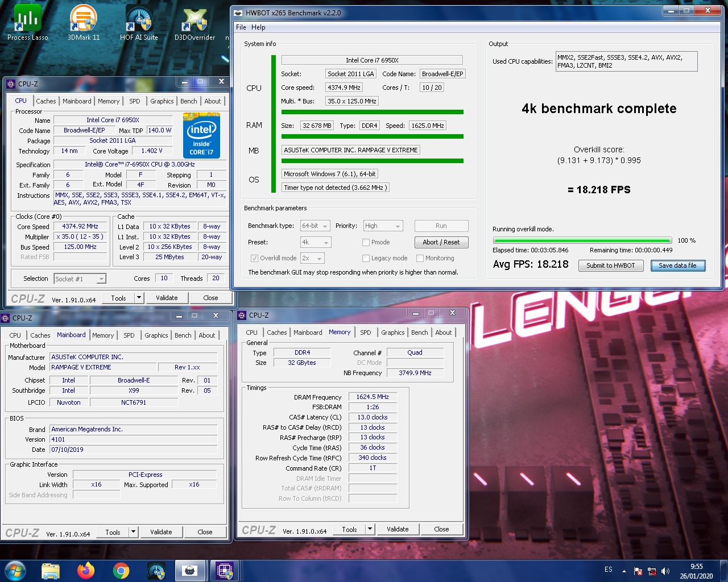Open Firefox from the taskbar
The width and height of the screenshot is (728, 582).
coord(86,570)
